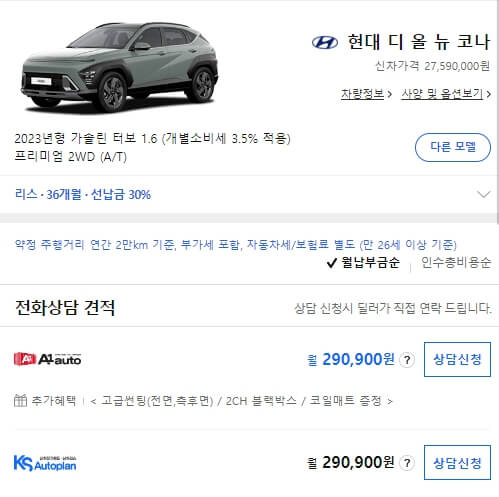The width and height of the screenshot is (499, 497).
Task: Click the Kona car image
Action: coord(119,67)
